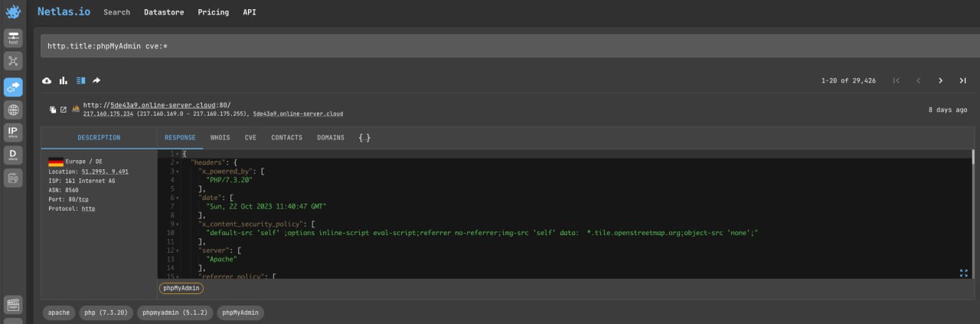Select the highlighted responses search icon
The image size is (980, 324).
(x=13, y=87)
